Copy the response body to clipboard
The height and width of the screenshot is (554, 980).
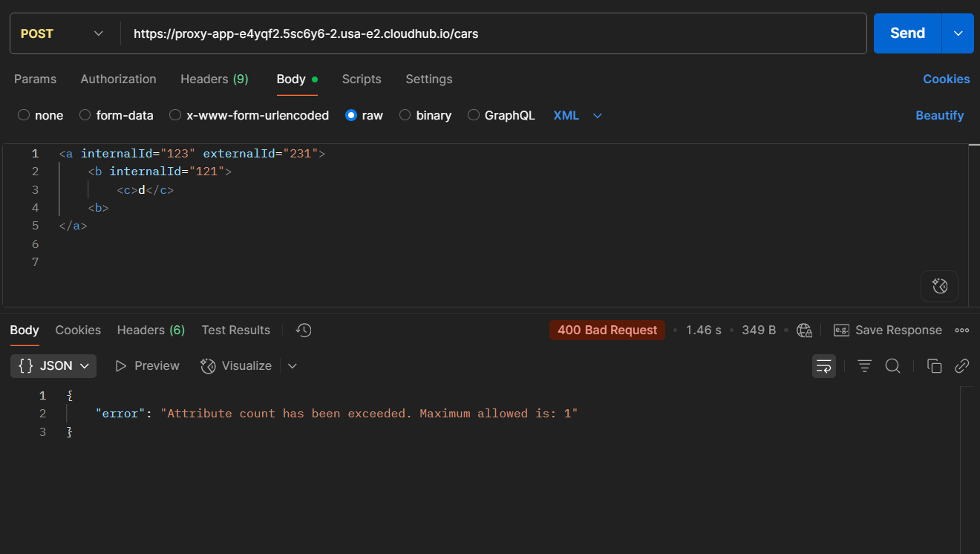tap(934, 366)
